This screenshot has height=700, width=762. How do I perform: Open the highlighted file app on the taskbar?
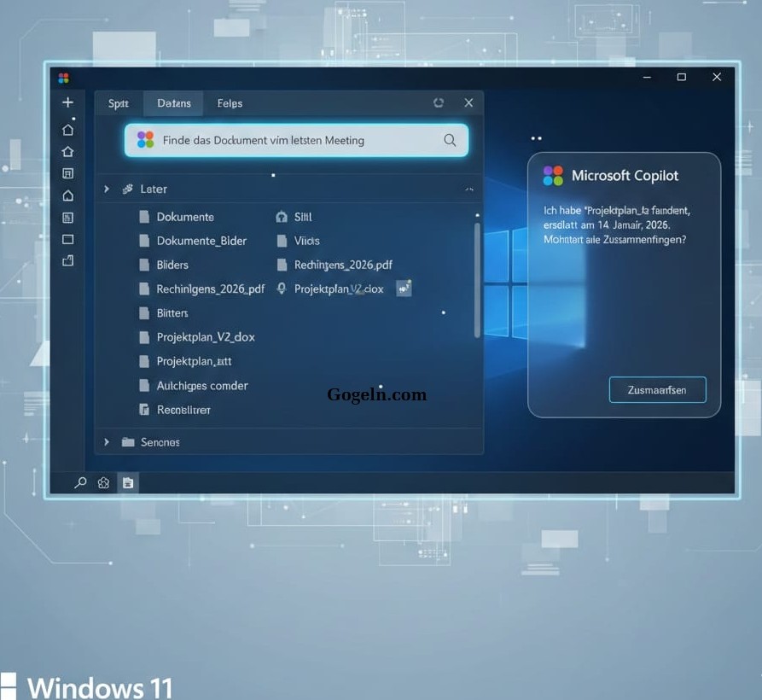tap(127, 483)
